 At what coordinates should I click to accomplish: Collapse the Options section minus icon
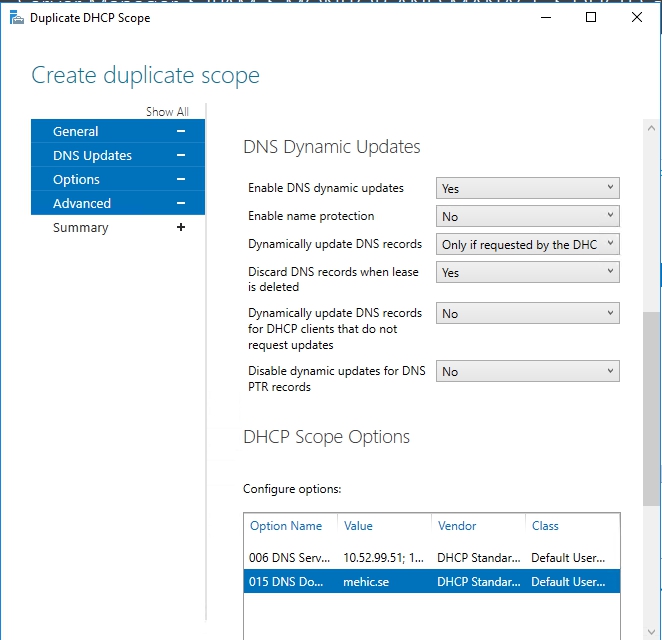click(181, 179)
